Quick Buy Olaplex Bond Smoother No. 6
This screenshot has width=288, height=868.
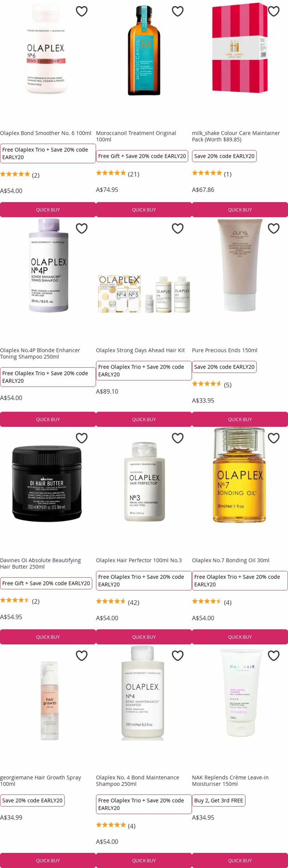click(48, 209)
